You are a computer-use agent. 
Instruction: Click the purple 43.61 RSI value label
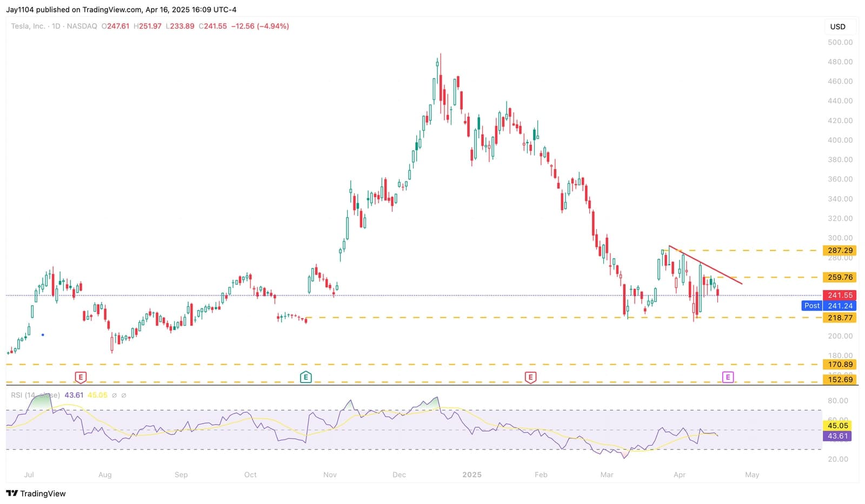point(837,436)
